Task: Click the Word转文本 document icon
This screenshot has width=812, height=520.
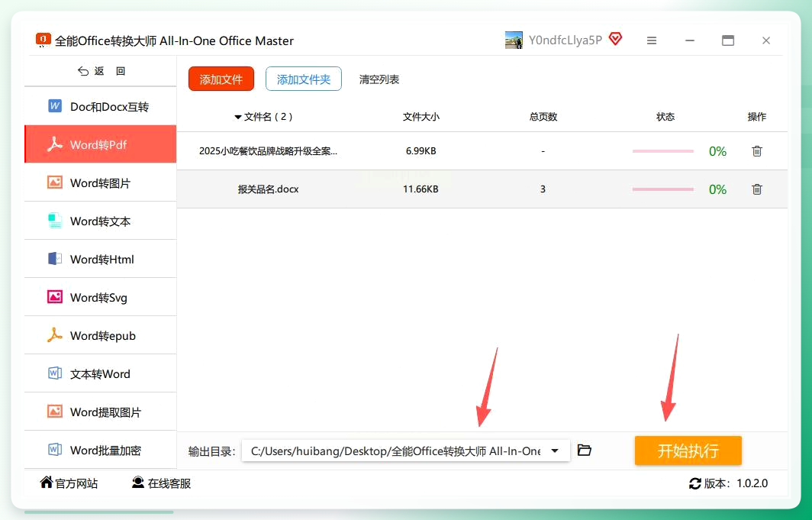Action: [55, 221]
